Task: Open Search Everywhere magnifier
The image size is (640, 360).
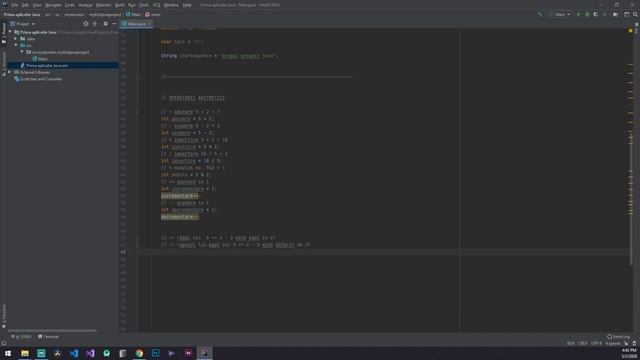Action: pos(635,14)
